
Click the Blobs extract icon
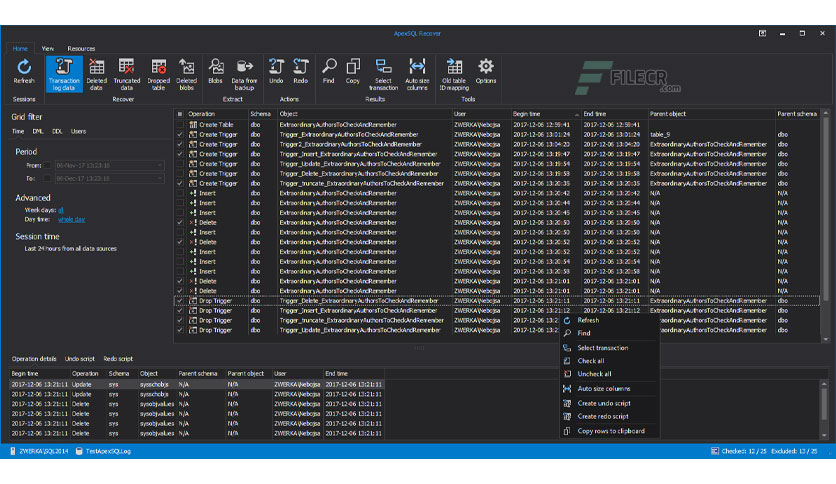coord(215,71)
